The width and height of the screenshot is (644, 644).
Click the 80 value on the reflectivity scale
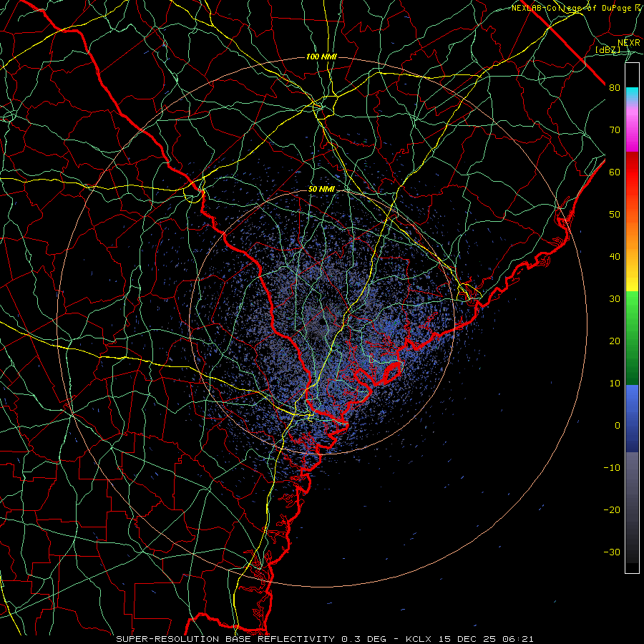[x=615, y=88]
